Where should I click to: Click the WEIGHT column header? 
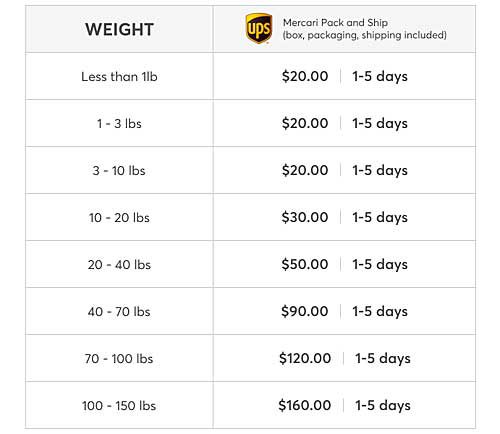pyautogui.click(x=119, y=29)
